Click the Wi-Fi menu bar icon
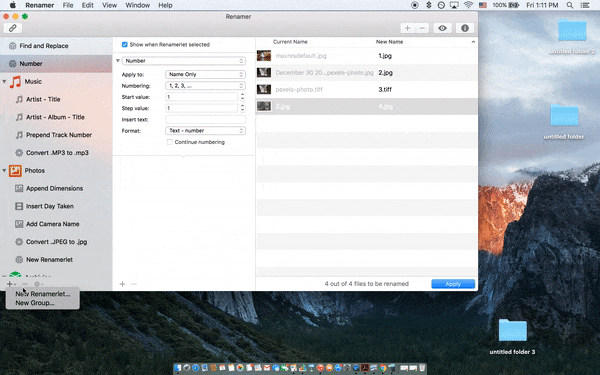Viewport: 600px width, 375px height. pos(468,5)
